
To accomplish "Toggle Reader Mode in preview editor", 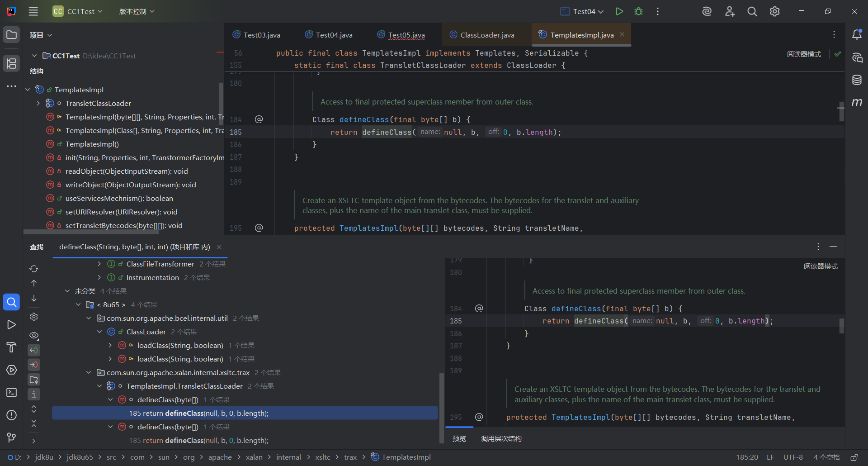I will click(x=821, y=266).
